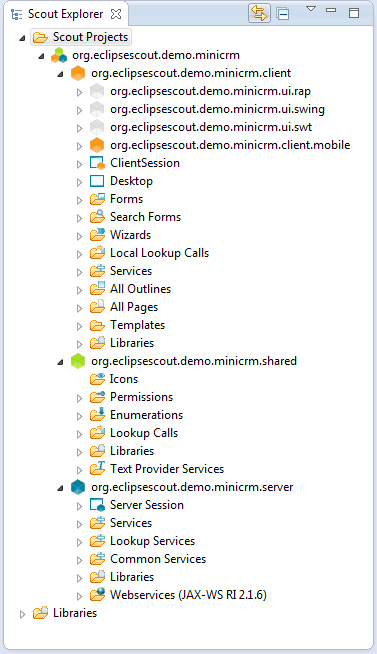The image size is (377, 654).
Task: Click the All Pages folder icon
Action: pos(97,307)
